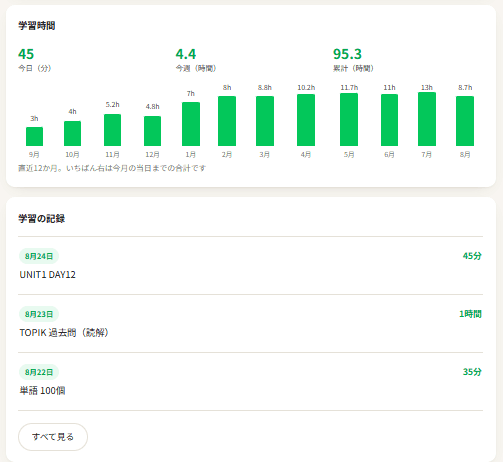Image resolution: width=503 pixels, height=462 pixels.
Task: Click the 今週（時間）label
Action: [x=196, y=68]
